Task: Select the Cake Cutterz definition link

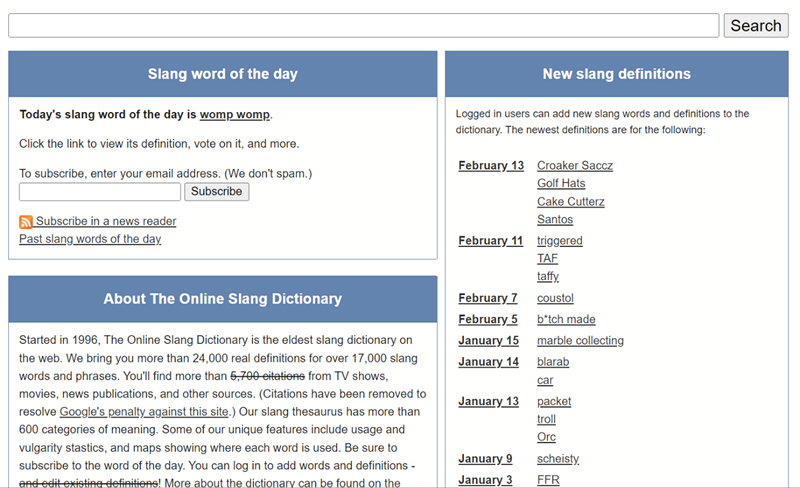Action: click(x=570, y=202)
